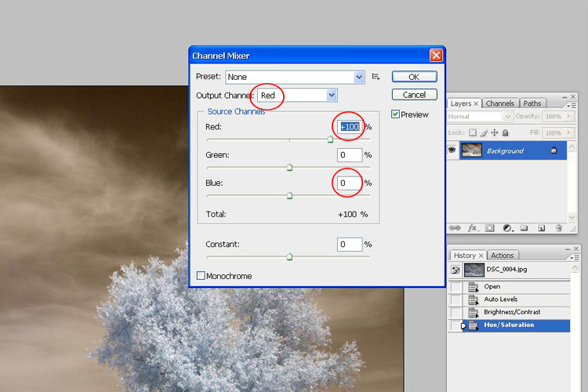Screen dimensions: 588x392
Task: Enable the Monochrome checkbox
Action: pyautogui.click(x=201, y=276)
